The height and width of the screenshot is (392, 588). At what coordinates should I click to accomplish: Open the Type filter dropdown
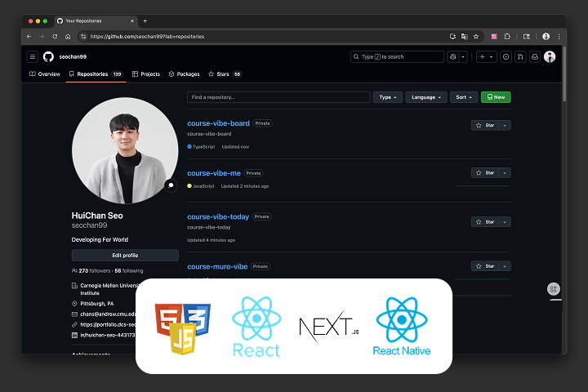(388, 97)
